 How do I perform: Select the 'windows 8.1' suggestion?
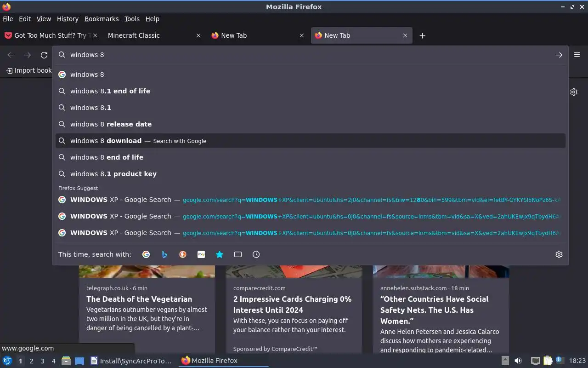[x=311, y=108]
